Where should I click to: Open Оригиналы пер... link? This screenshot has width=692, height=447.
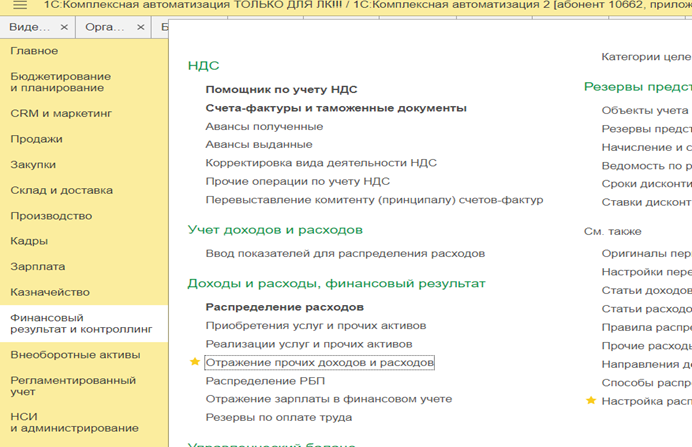647,253
